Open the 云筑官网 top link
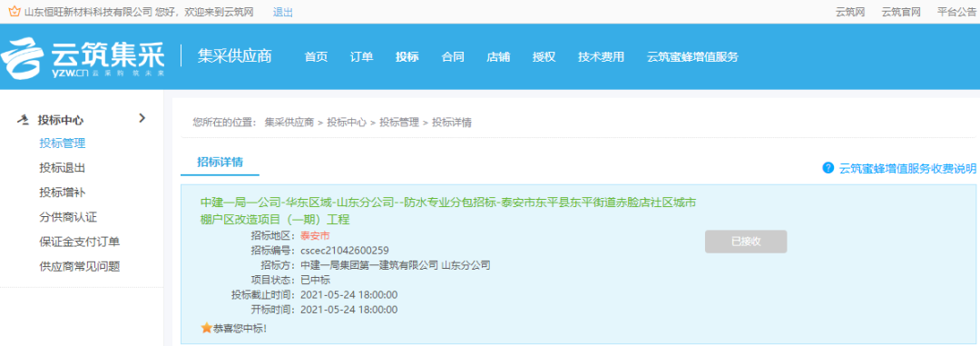980x346 pixels. [x=901, y=12]
